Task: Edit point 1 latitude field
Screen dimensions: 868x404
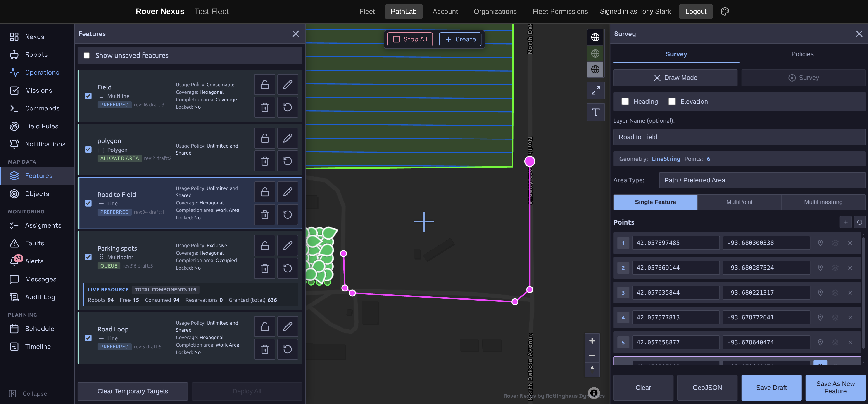Action: 675,243
